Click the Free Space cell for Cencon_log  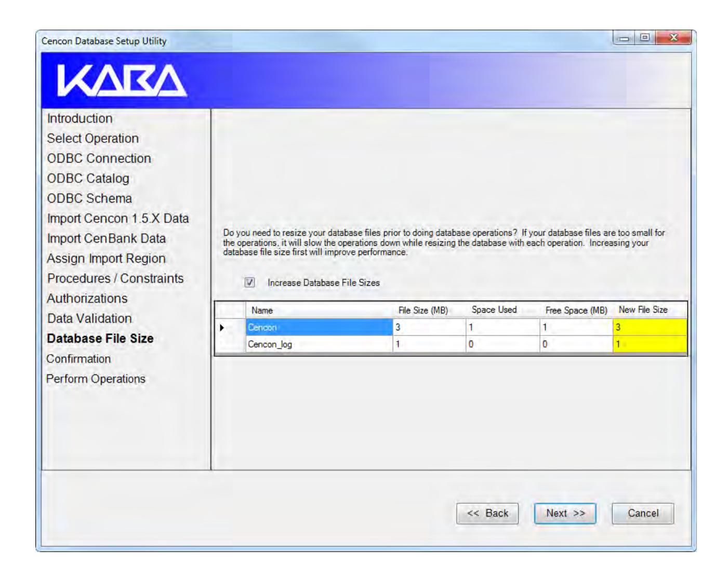pyautogui.click(x=576, y=344)
